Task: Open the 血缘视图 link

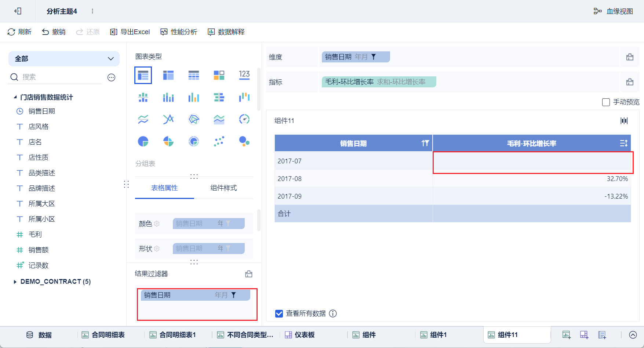Action: click(613, 11)
